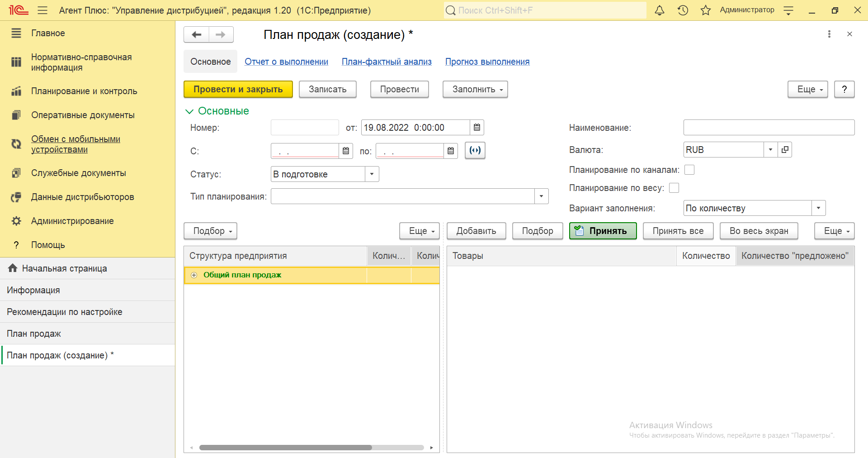868x458 pixels.
Task: Click the forward arrow navigation button
Action: [221, 34]
